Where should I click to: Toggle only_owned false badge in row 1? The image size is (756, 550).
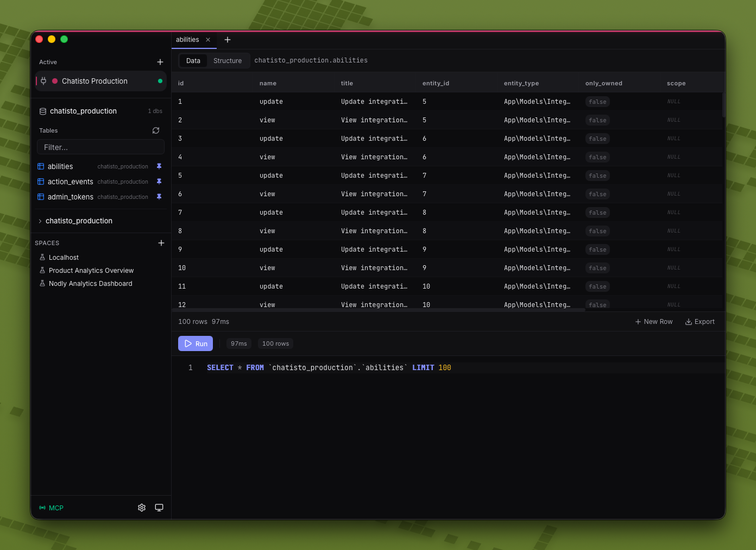597,102
